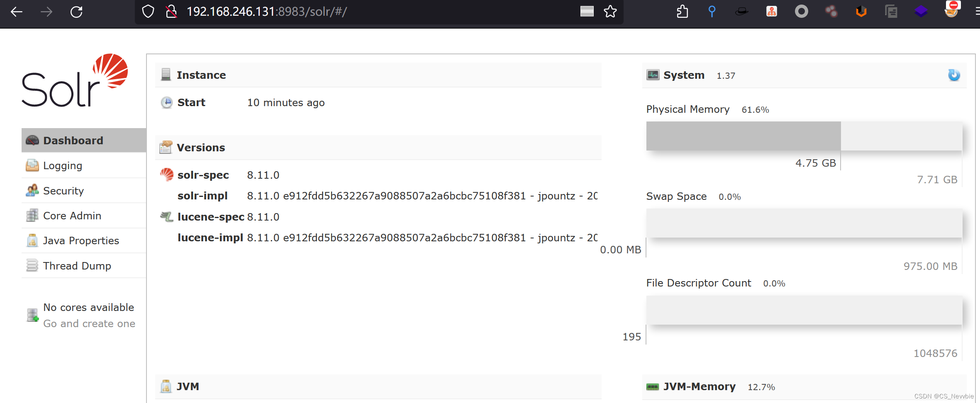The height and width of the screenshot is (403, 980).
Task: Click the Versions section heading
Action: [x=201, y=148]
